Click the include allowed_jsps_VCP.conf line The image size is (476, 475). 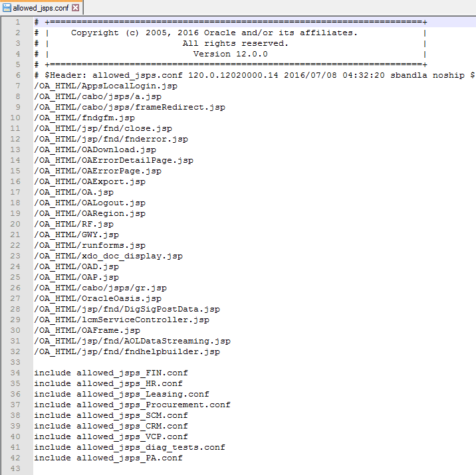(x=111, y=436)
